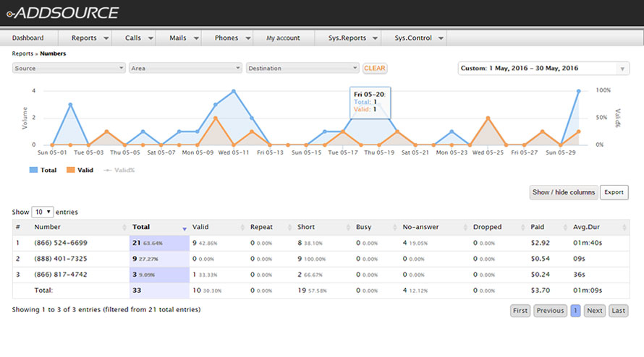
Task: Sort table by Dropped column
Action: 499,227
